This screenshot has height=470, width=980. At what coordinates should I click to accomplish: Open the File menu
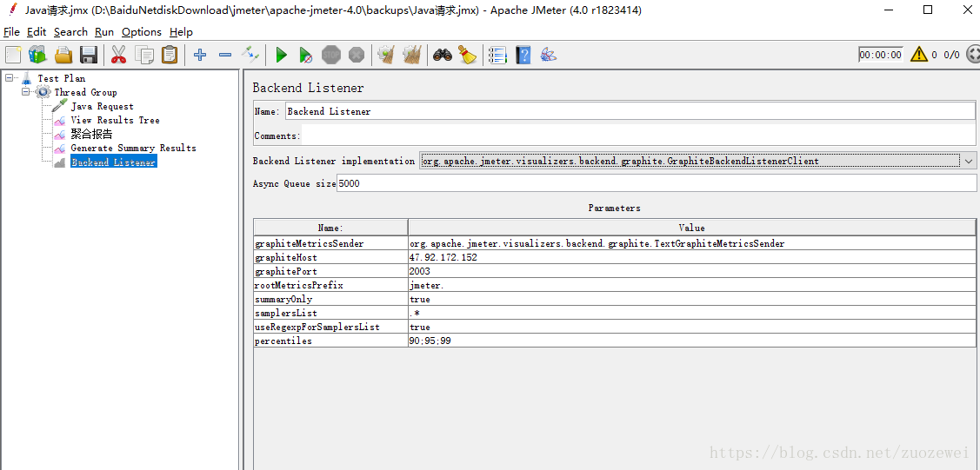point(12,32)
